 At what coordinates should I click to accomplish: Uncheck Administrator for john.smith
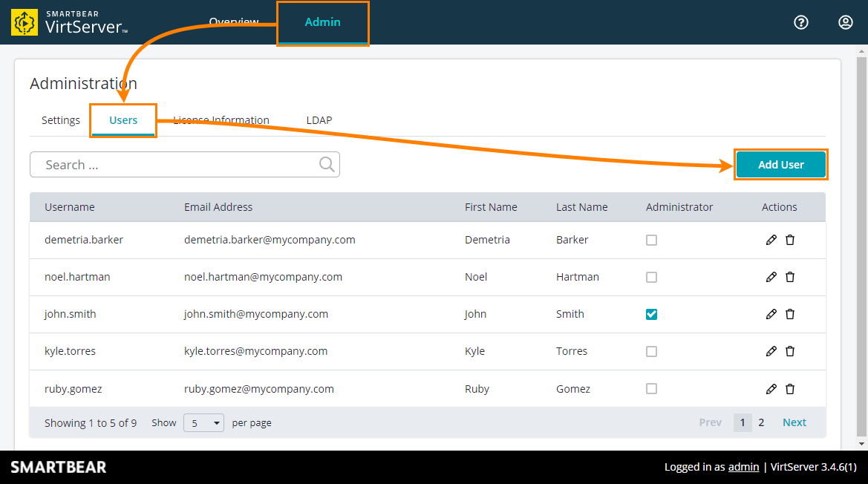tap(651, 314)
